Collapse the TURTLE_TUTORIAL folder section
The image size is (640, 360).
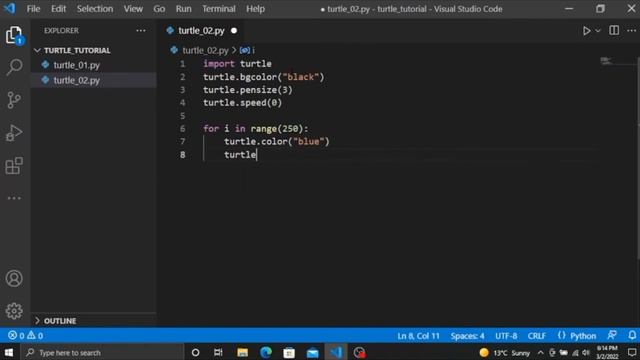coord(94,50)
